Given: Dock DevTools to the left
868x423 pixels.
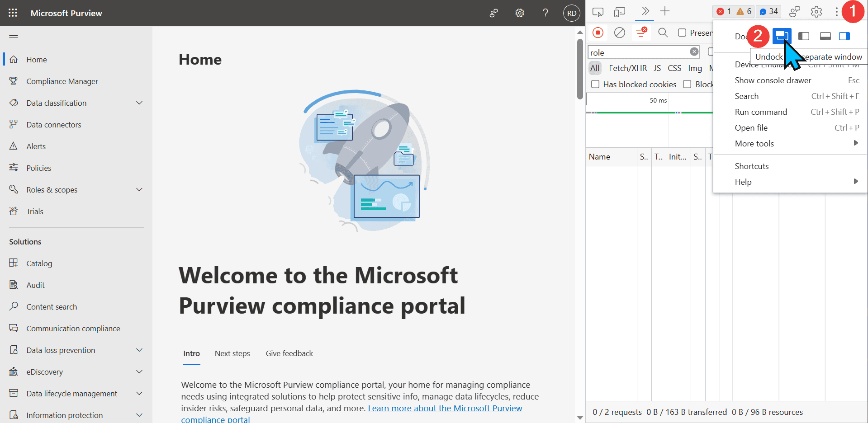Looking at the screenshot, I should pyautogui.click(x=804, y=36).
